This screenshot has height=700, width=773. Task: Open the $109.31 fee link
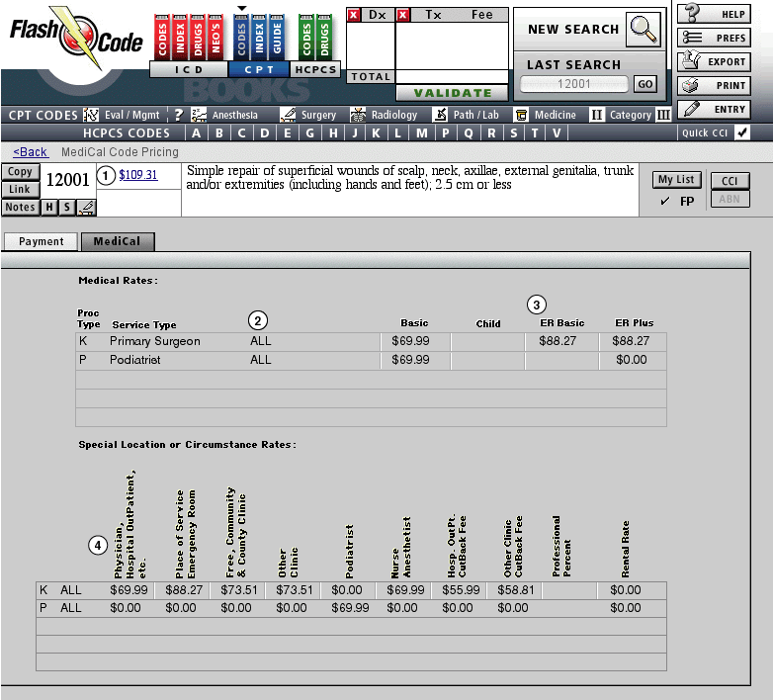tap(138, 175)
